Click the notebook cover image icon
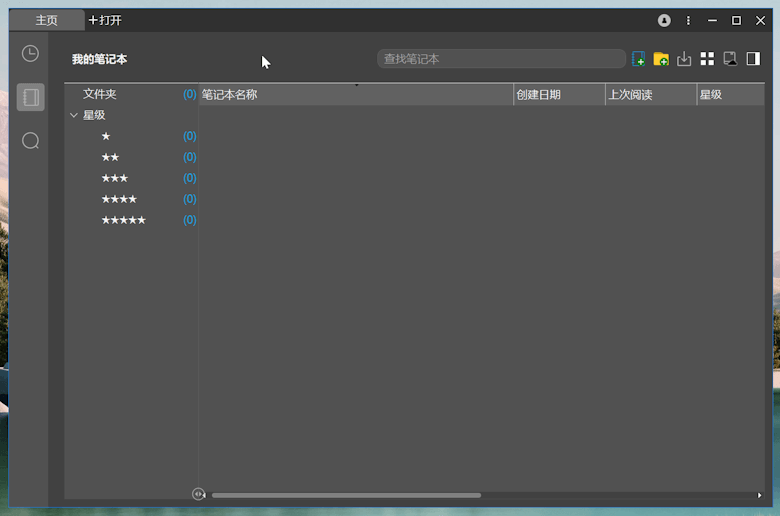 point(730,59)
